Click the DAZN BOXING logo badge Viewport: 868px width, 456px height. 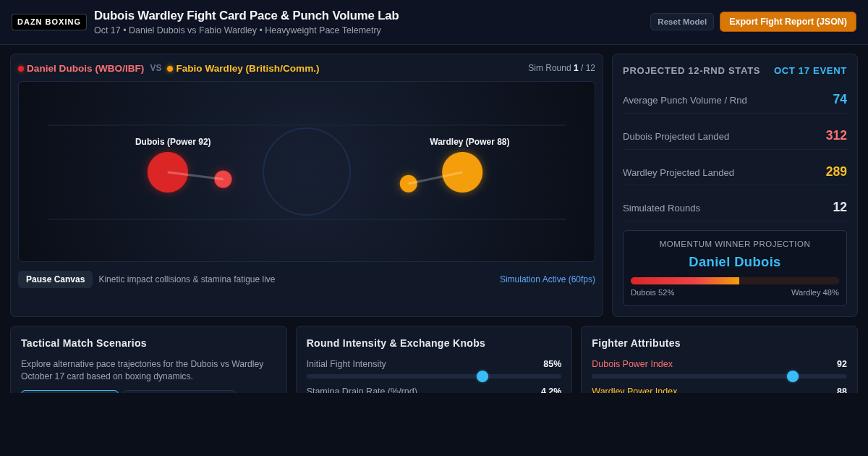[49, 22]
